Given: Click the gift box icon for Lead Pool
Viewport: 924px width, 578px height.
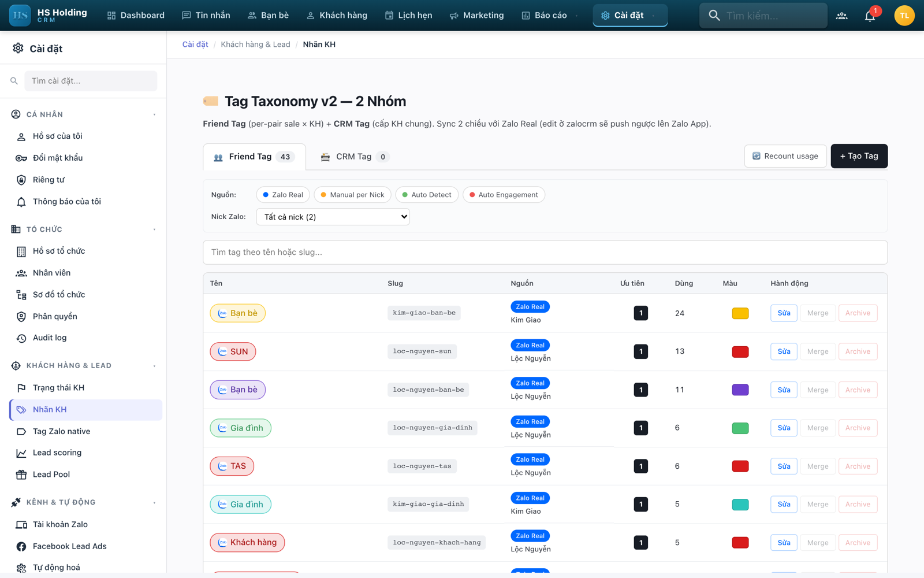Looking at the screenshot, I should pos(21,475).
